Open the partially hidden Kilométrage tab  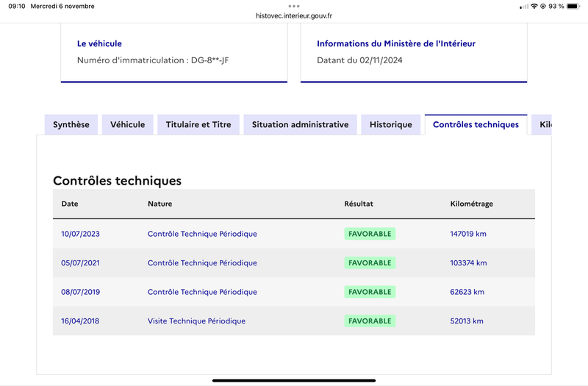click(x=542, y=124)
